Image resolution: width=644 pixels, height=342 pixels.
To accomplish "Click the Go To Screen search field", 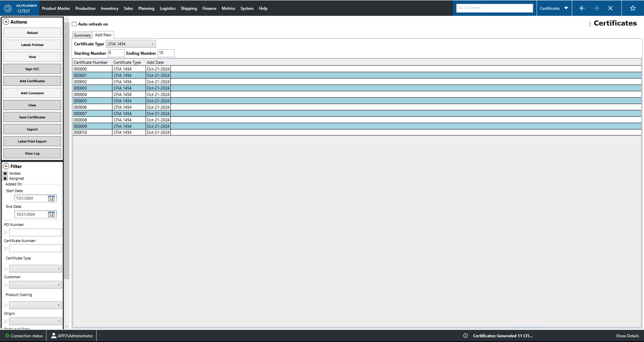I will [494, 8].
